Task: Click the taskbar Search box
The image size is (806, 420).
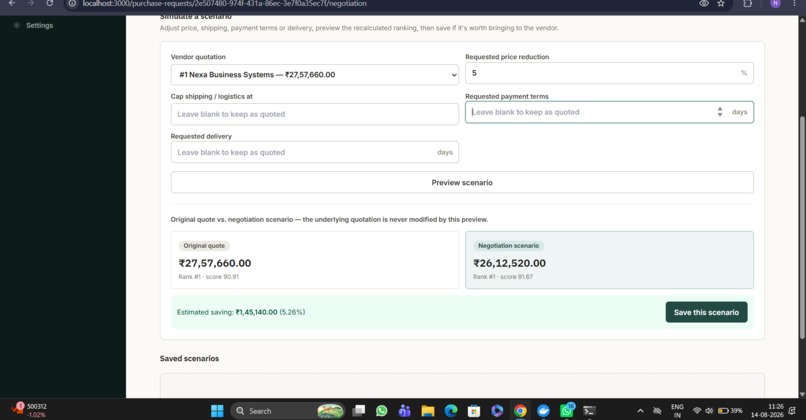Action: [288, 411]
